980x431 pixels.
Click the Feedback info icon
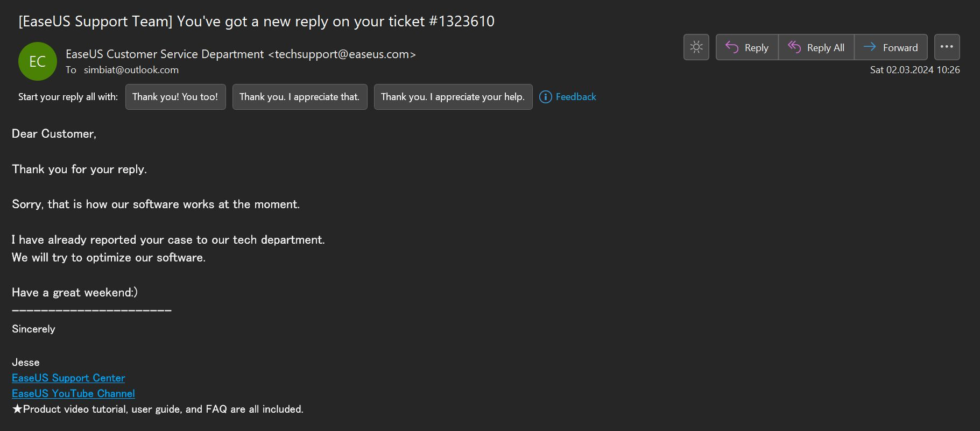point(545,97)
